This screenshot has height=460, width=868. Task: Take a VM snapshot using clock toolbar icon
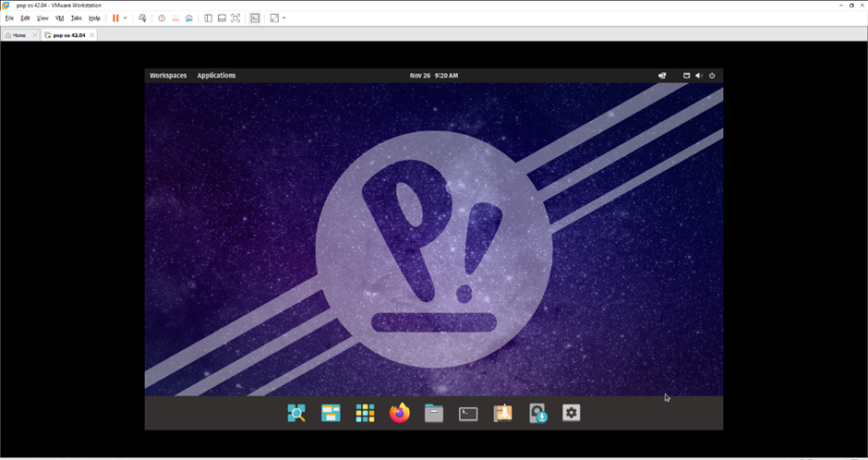162,18
